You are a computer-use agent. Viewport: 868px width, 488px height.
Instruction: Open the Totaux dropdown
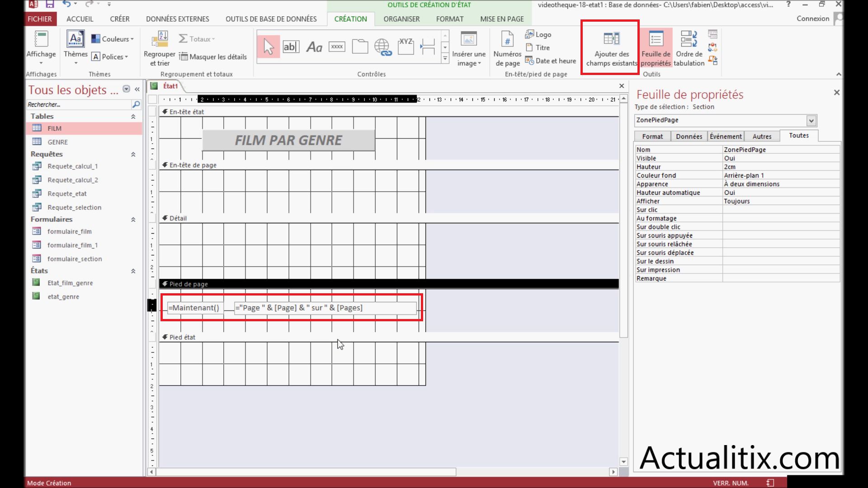click(x=197, y=39)
